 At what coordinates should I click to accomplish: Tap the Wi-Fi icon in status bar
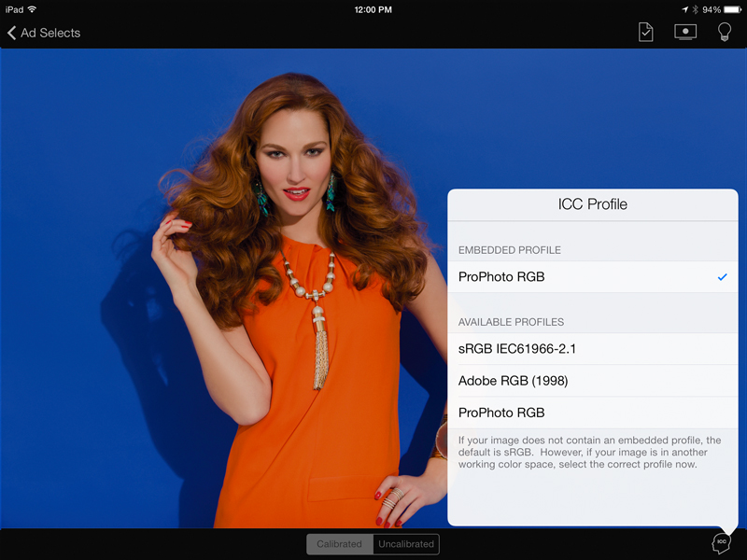pos(32,9)
